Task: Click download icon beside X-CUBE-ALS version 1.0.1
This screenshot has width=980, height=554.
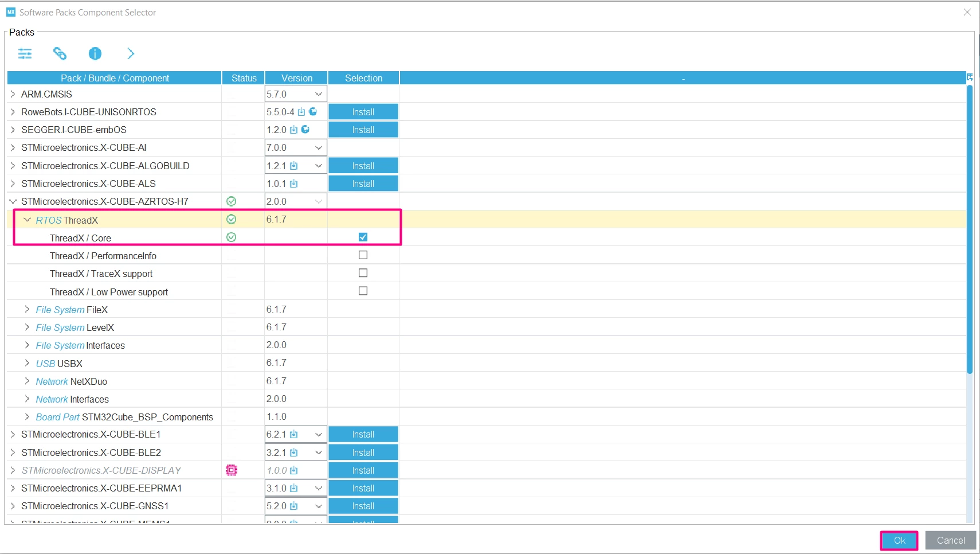Action: tap(293, 184)
